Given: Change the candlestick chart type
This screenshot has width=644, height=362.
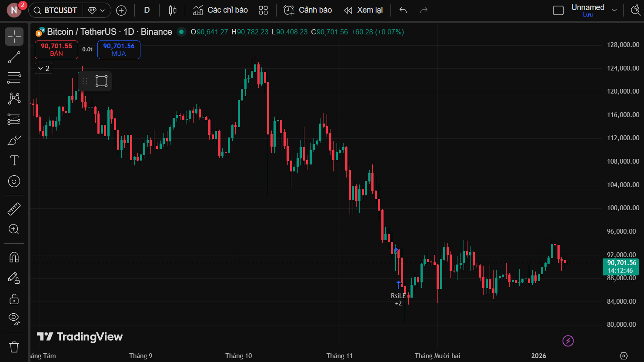Looking at the screenshot, I should [x=173, y=10].
